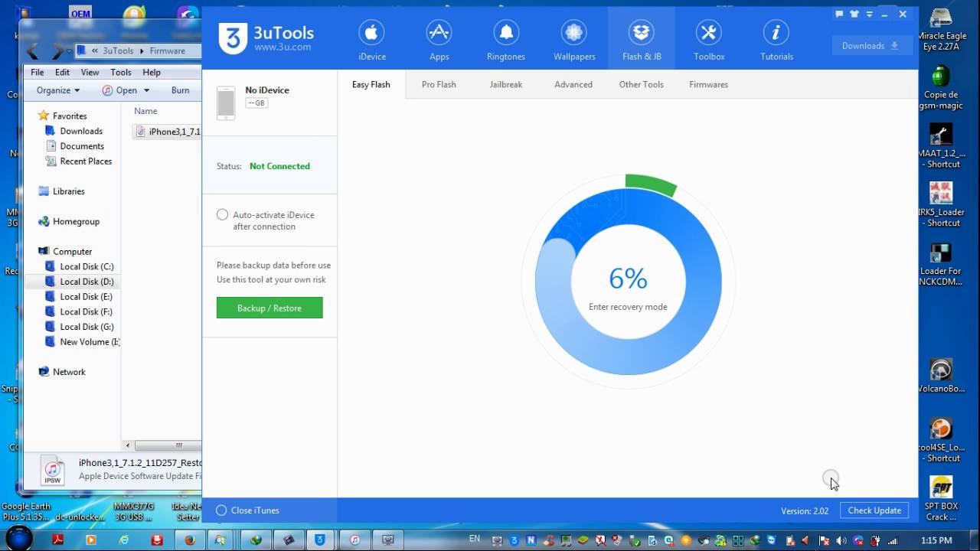Click the green Backup / Restore button

269,308
